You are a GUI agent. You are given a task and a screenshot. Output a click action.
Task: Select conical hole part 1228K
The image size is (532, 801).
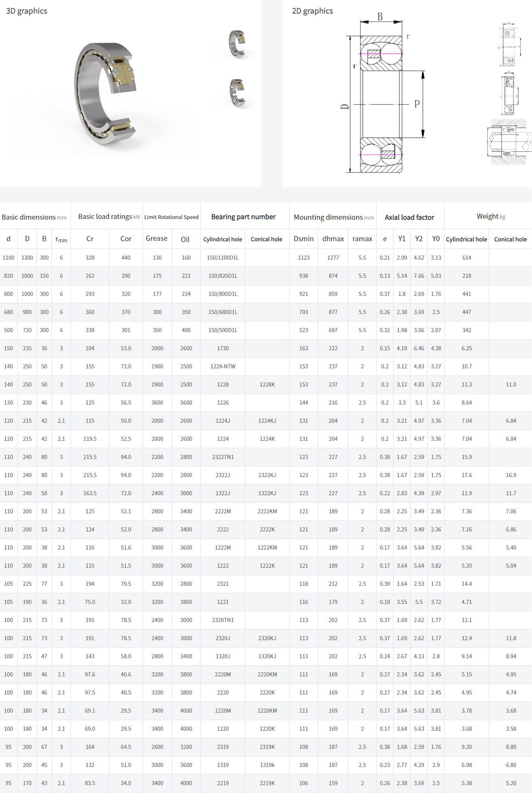[x=267, y=385]
